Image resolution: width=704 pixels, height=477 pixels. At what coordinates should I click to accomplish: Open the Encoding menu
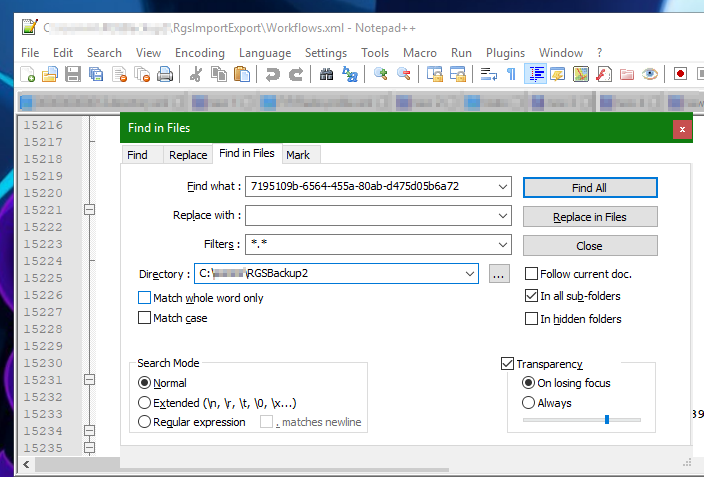click(x=200, y=53)
